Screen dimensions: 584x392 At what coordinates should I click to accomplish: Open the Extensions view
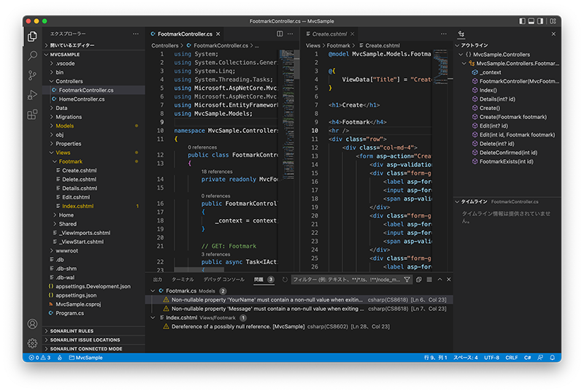tap(32, 115)
